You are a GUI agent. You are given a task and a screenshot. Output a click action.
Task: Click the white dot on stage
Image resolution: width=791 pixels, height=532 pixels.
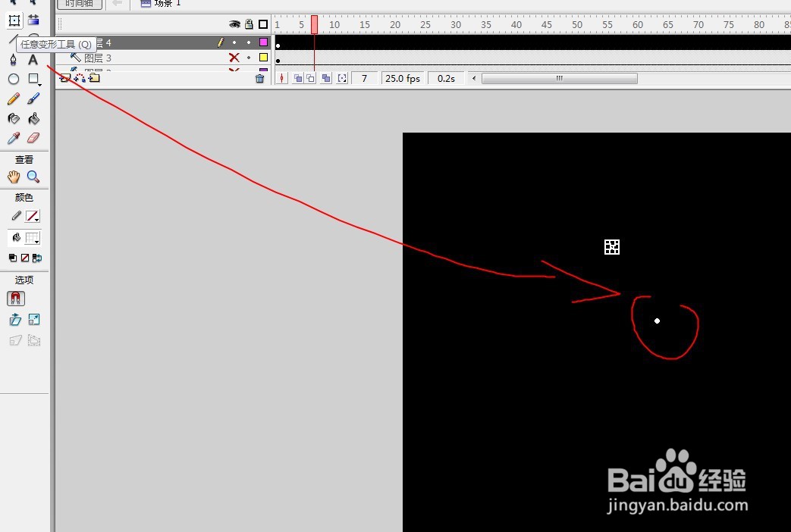click(657, 321)
